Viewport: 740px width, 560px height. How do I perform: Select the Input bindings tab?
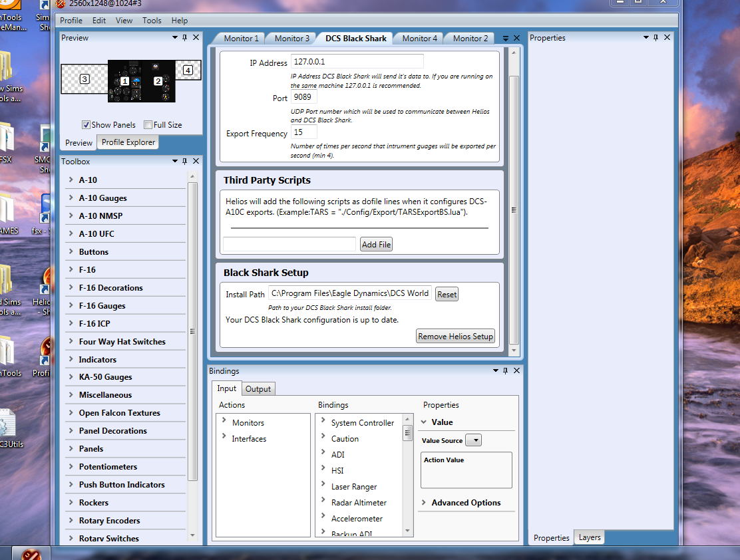[x=226, y=388]
